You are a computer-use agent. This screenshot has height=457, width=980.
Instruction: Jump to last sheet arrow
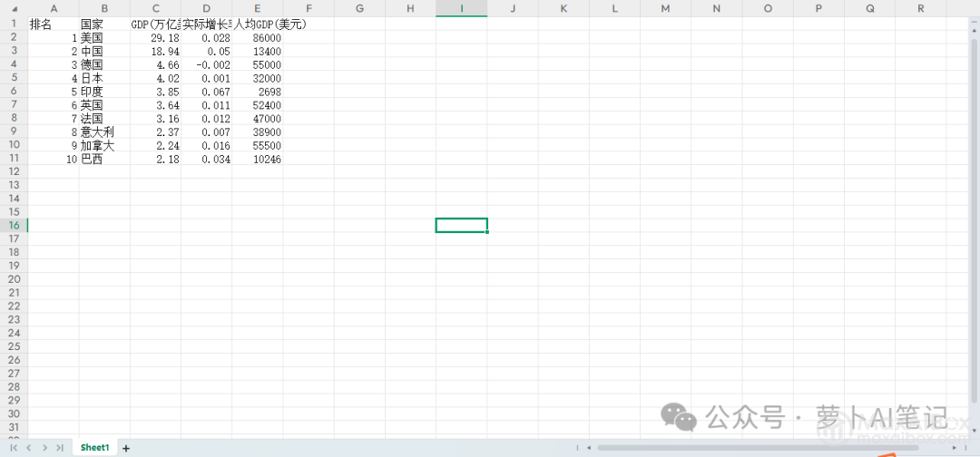click(60, 448)
